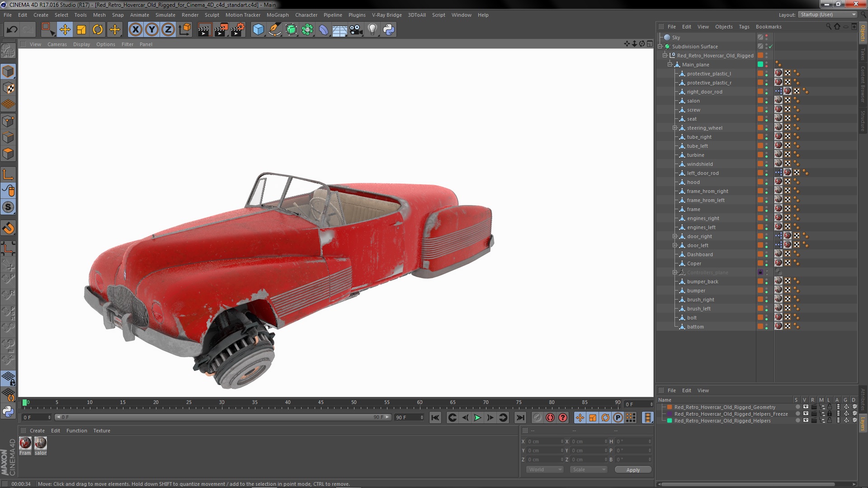868x488 pixels.
Task: Toggle visibility dots for hood object
Action: click(x=766, y=182)
